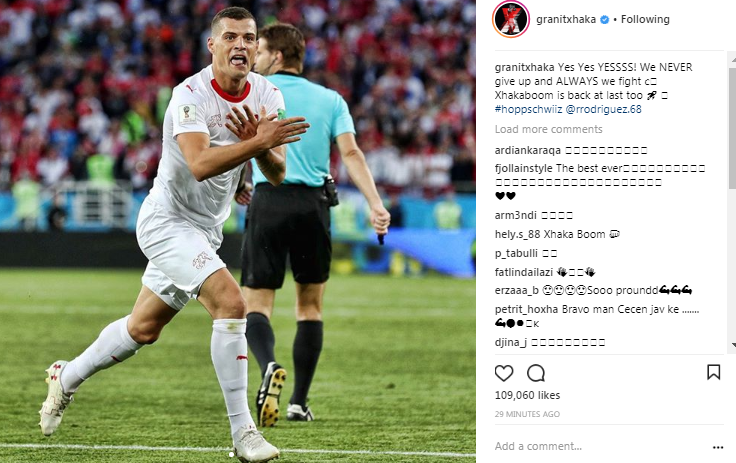The height and width of the screenshot is (463, 736).
Task: Open the 29 MINUTES AGO timestamp link
Action: 527,414
